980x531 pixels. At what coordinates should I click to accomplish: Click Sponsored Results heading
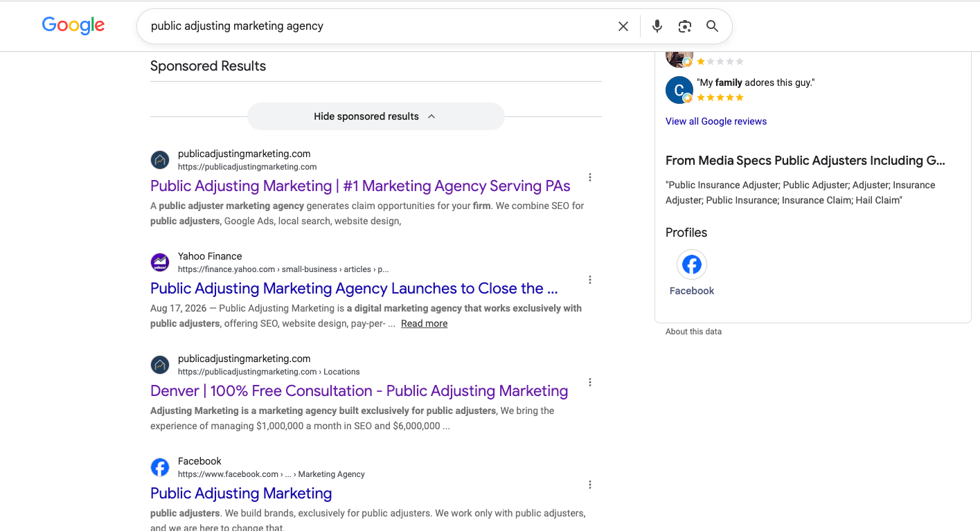(x=208, y=66)
